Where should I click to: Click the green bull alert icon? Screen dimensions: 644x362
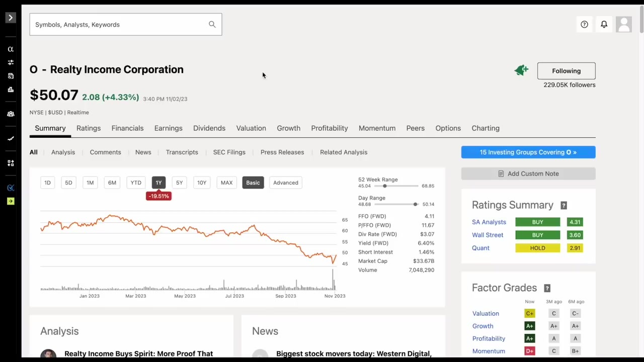[x=521, y=70]
